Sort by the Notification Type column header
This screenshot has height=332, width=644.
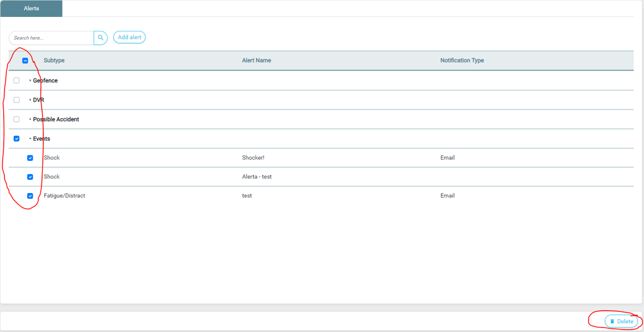[x=462, y=60]
